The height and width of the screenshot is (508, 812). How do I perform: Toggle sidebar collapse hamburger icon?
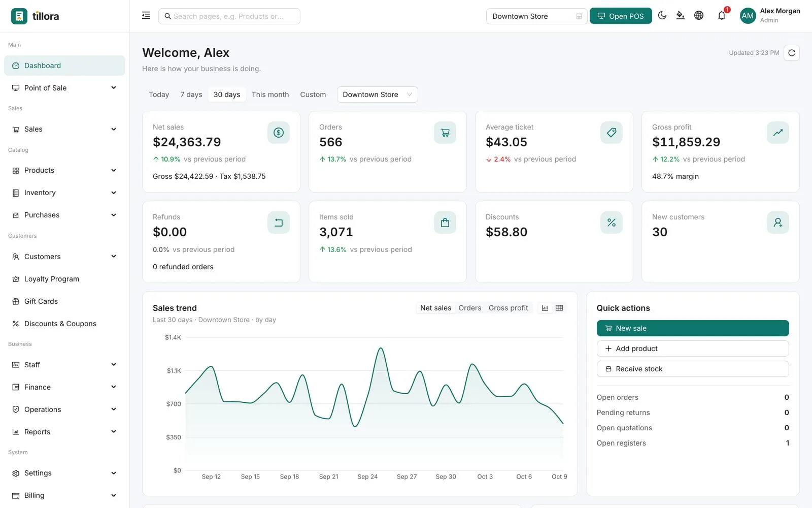[146, 16]
